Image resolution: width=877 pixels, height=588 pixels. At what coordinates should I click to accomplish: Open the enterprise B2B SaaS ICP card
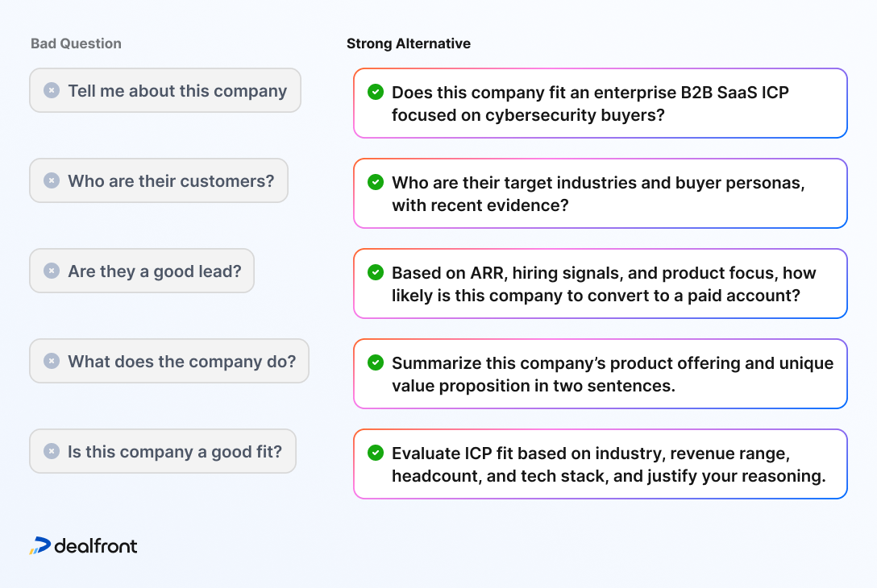tap(600, 103)
